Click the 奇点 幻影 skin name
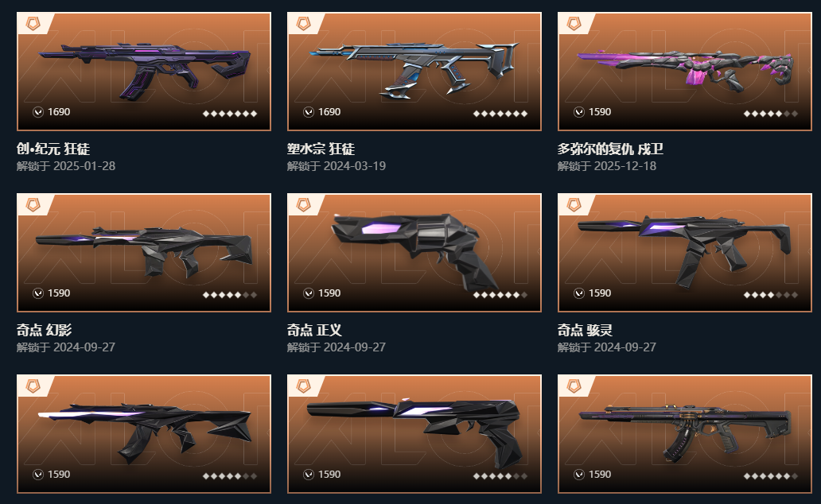821x504 pixels. pyautogui.click(x=44, y=330)
